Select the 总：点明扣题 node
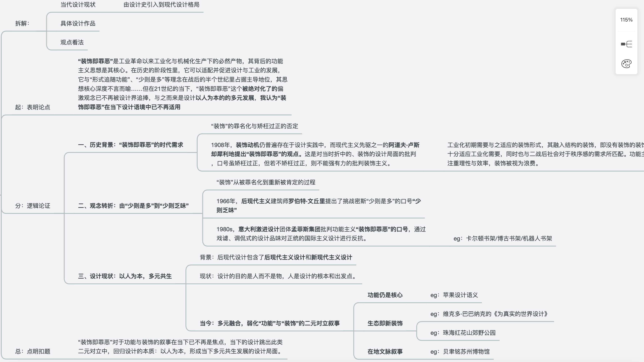644x362 pixels. point(33,351)
